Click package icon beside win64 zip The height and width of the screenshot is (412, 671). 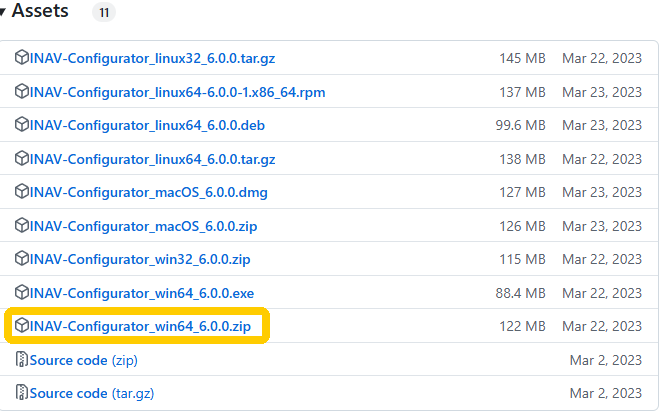point(21,326)
